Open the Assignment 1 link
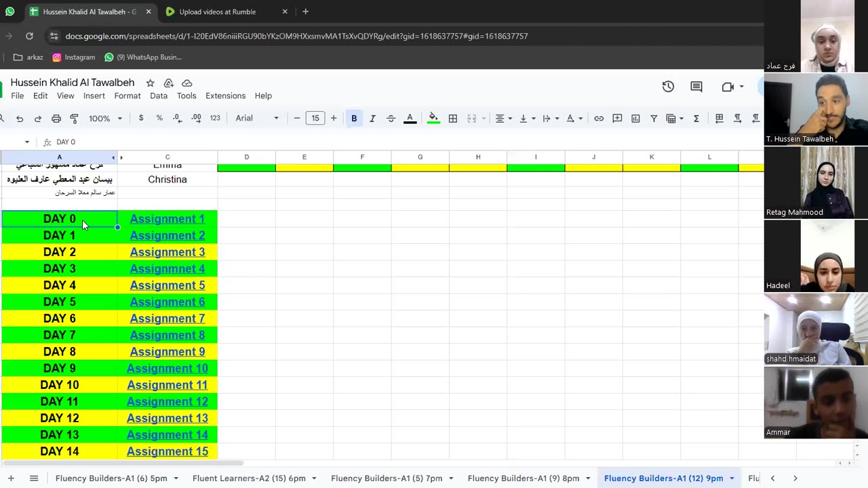 coord(167,219)
